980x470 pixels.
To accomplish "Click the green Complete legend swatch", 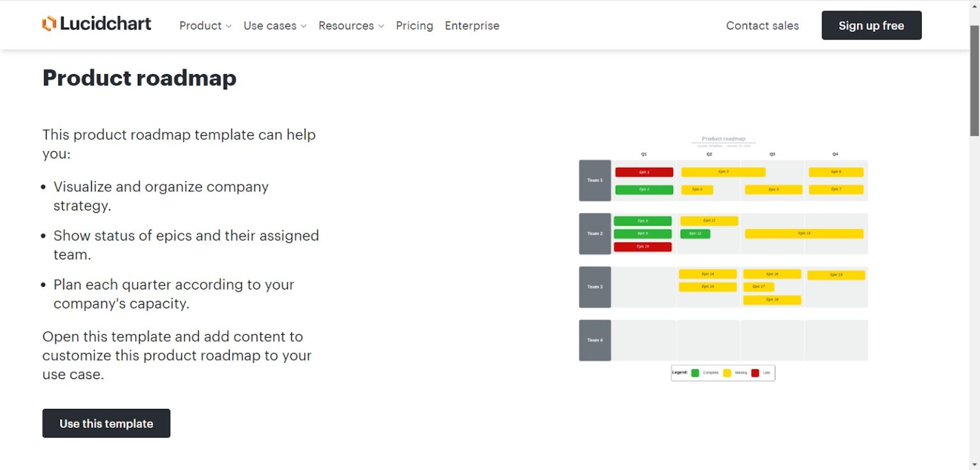I will (695, 373).
